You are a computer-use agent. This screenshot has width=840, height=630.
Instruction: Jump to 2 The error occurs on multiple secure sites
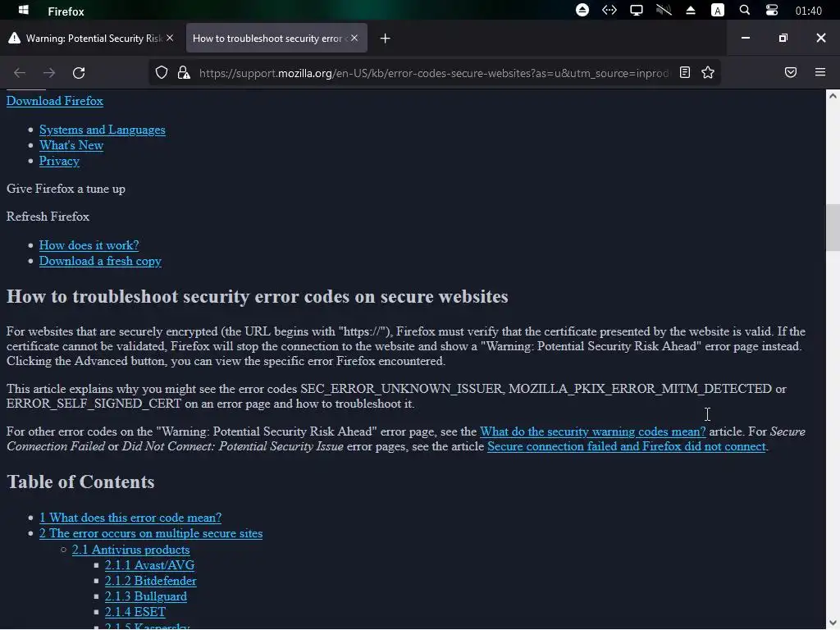(x=151, y=533)
